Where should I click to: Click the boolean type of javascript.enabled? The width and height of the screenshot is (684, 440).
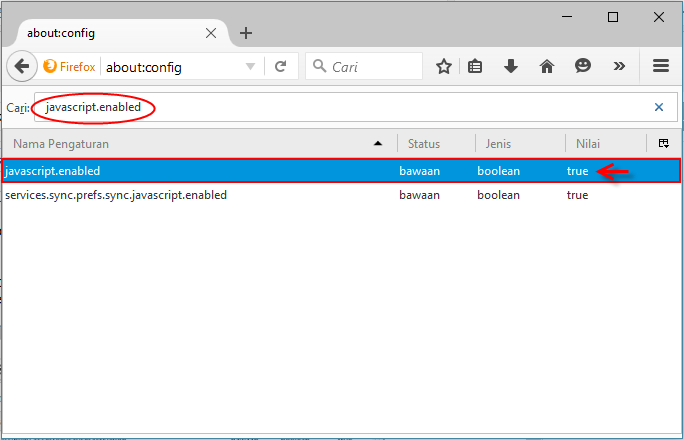[498, 171]
